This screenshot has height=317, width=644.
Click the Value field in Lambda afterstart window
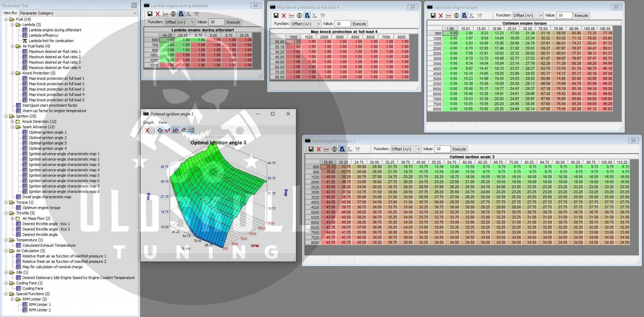click(x=216, y=22)
